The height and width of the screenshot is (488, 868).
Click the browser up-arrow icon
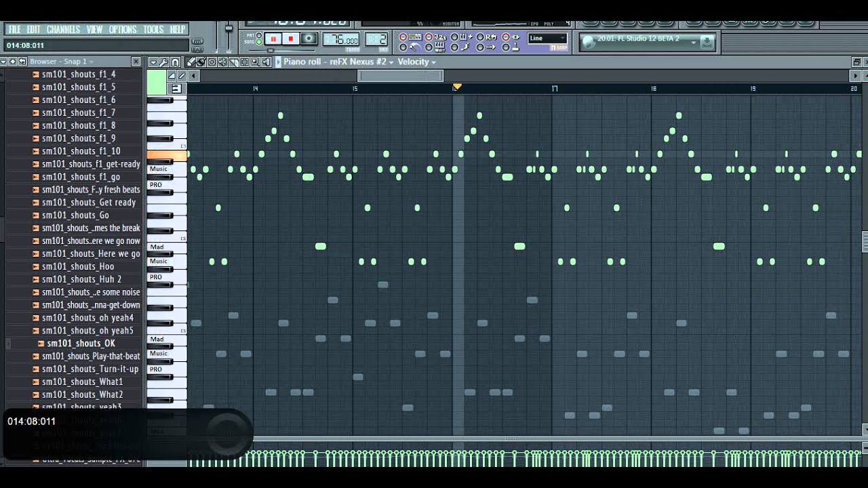coord(13,62)
